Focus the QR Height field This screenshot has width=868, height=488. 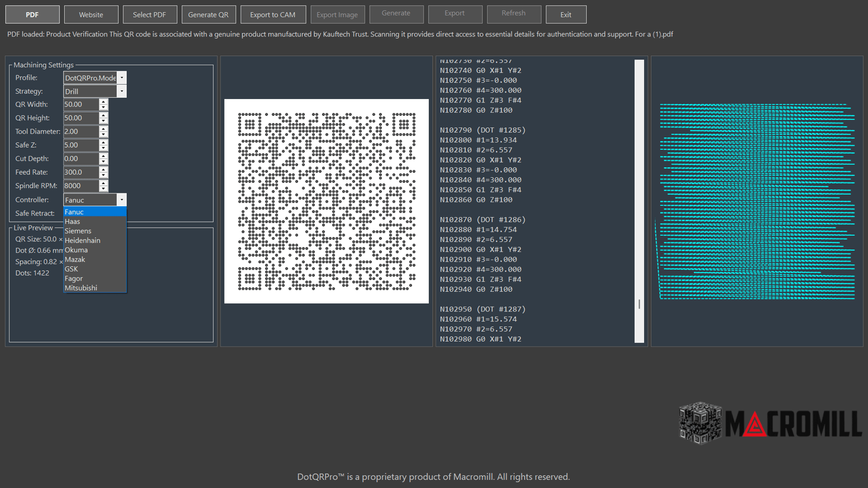pyautogui.click(x=81, y=118)
